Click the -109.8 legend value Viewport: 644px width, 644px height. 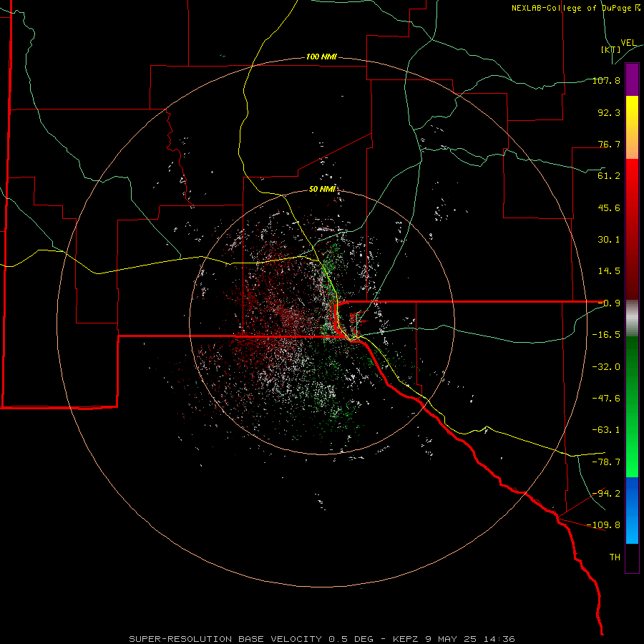coord(603,525)
